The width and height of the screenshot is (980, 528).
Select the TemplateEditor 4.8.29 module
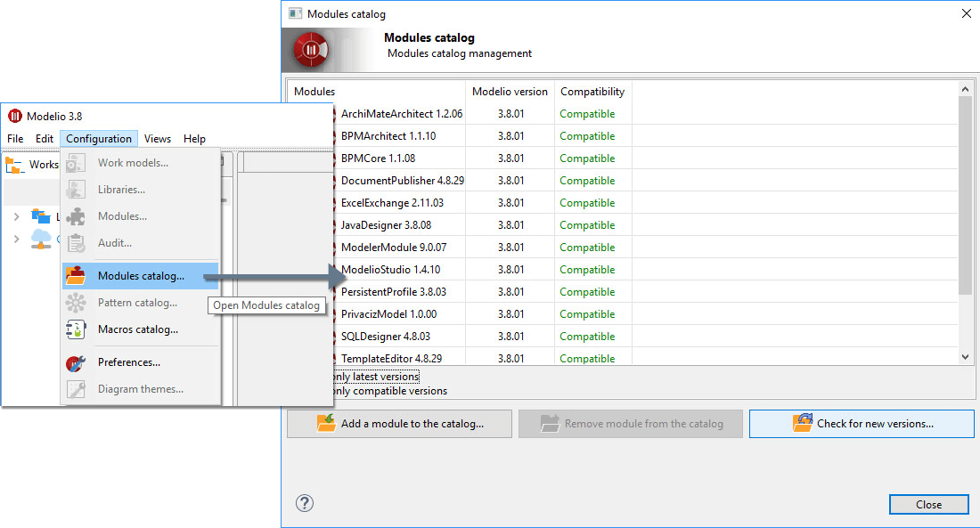[x=391, y=359]
